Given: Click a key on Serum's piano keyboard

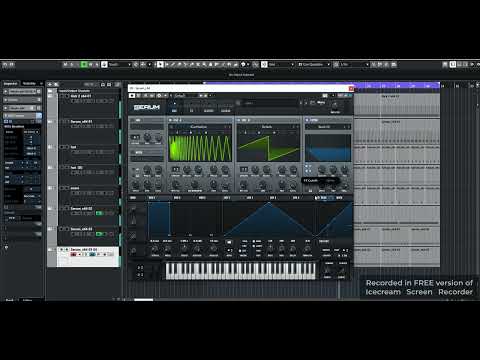Looking at the screenshot, I should click(240, 271).
